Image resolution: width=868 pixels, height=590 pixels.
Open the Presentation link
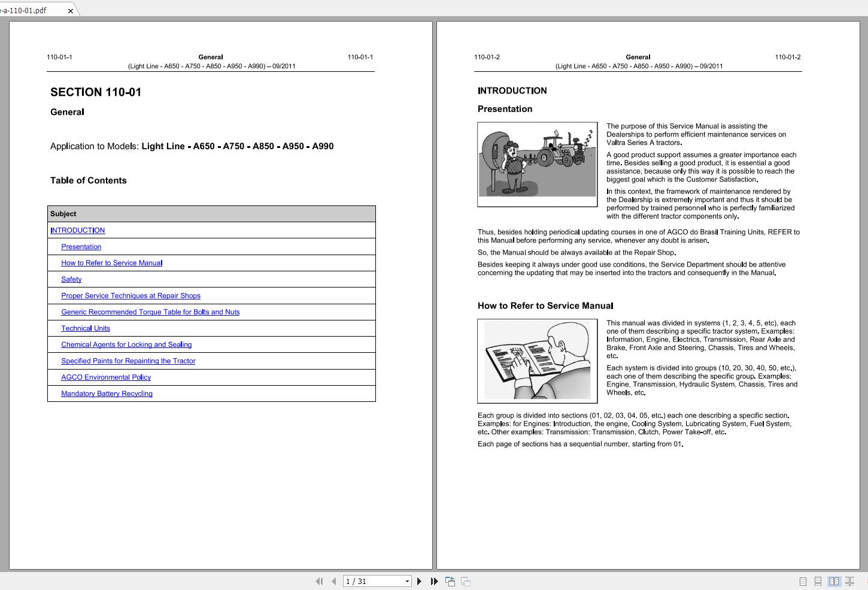click(x=81, y=247)
